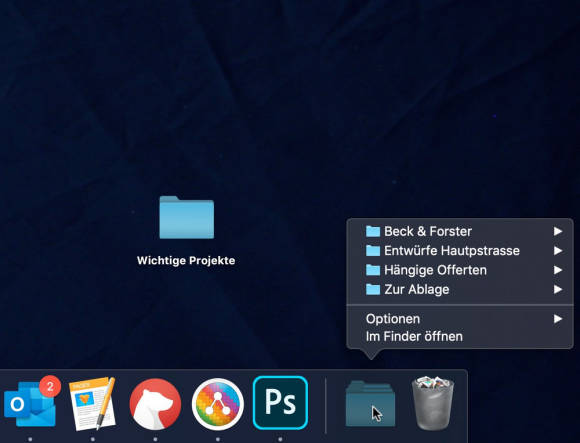Click the Wichtige Projekte folder name label
Screen dimensions: 580x443
pyautogui.click(x=186, y=261)
